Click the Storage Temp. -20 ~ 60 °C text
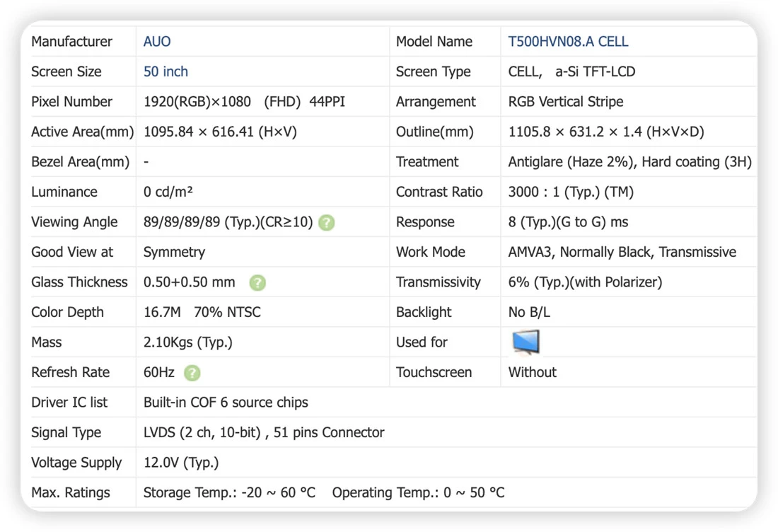Image resolution: width=778 pixels, height=532 pixels. click(229, 493)
